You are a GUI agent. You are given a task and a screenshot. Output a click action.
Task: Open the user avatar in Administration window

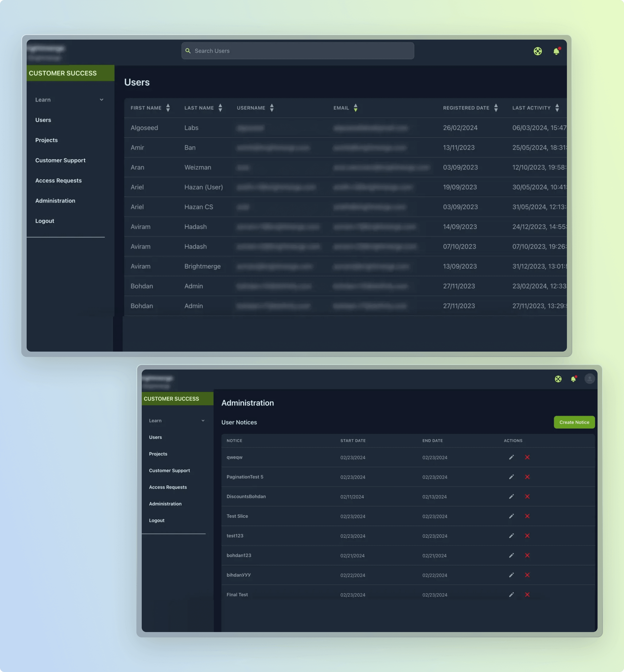point(590,379)
